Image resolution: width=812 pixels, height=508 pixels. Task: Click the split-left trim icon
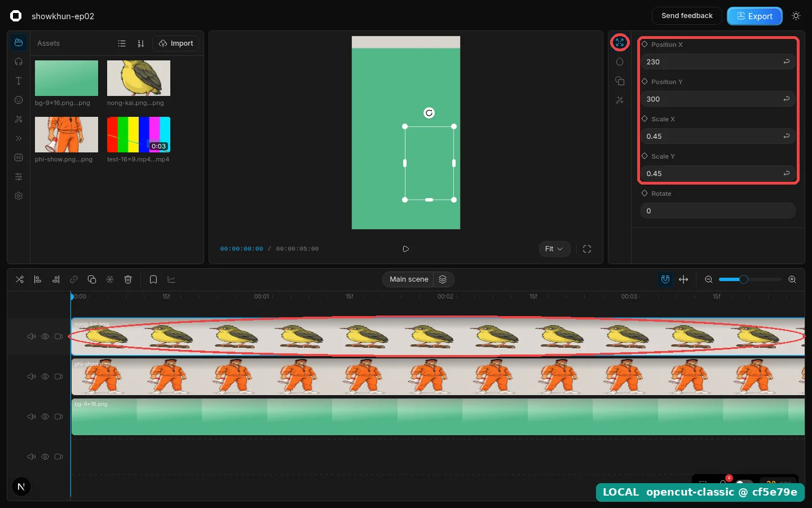coord(38,279)
